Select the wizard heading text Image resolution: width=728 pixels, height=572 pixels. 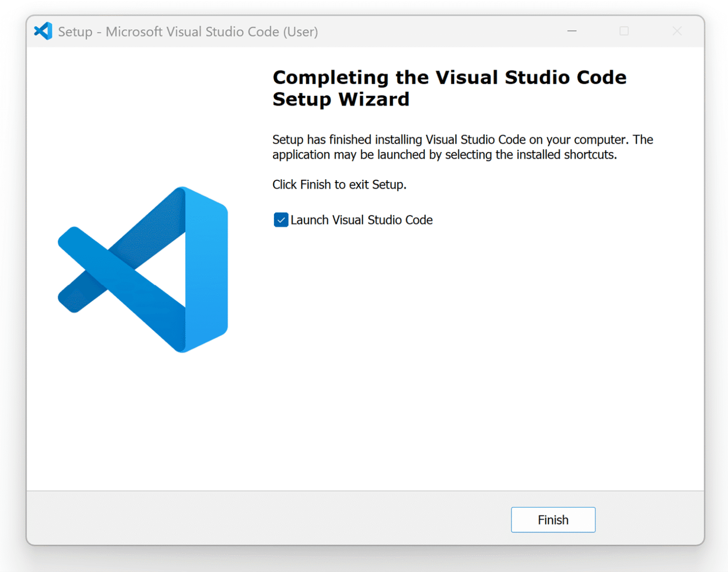449,88
